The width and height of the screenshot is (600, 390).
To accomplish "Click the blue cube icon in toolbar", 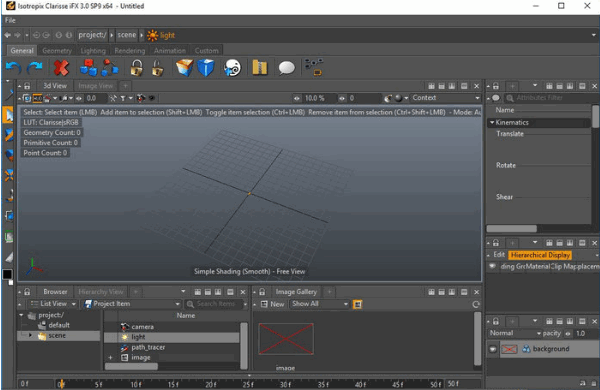I will click(x=206, y=68).
